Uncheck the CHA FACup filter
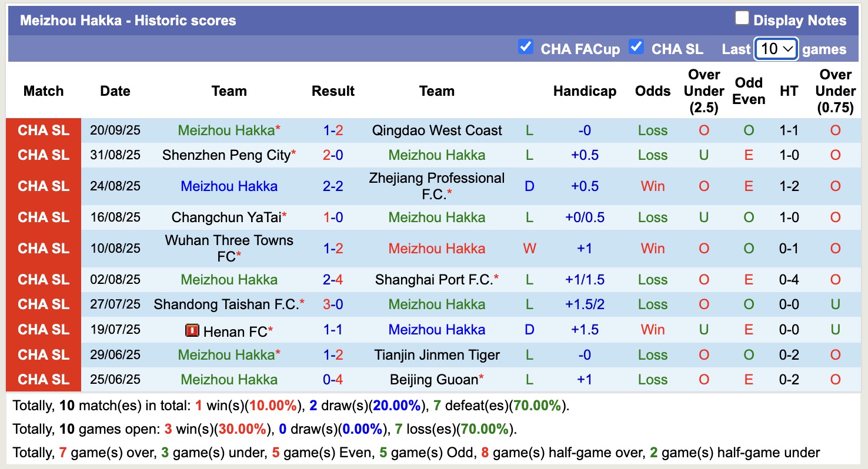Viewport: 868px width, 469px height. (x=526, y=48)
